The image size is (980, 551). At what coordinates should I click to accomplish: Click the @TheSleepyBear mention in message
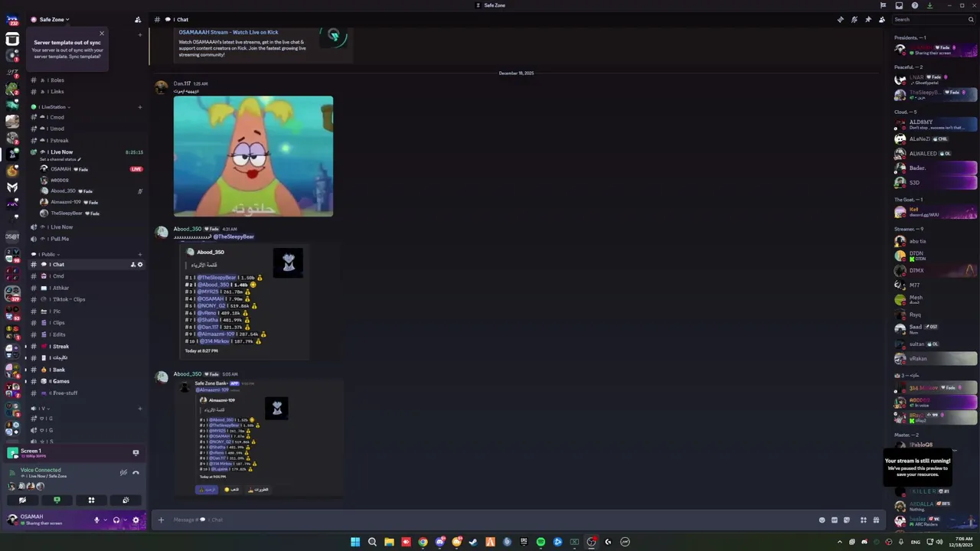tap(234, 236)
